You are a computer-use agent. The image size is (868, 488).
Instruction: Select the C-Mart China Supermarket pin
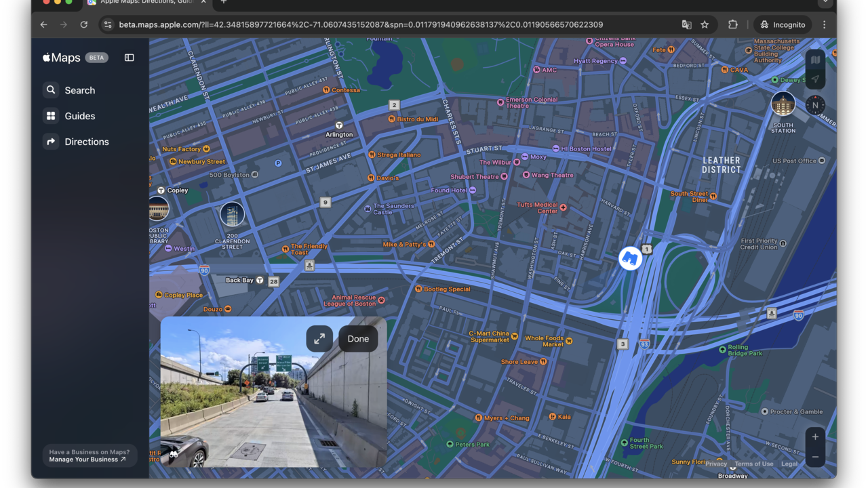tap(515, 336)
